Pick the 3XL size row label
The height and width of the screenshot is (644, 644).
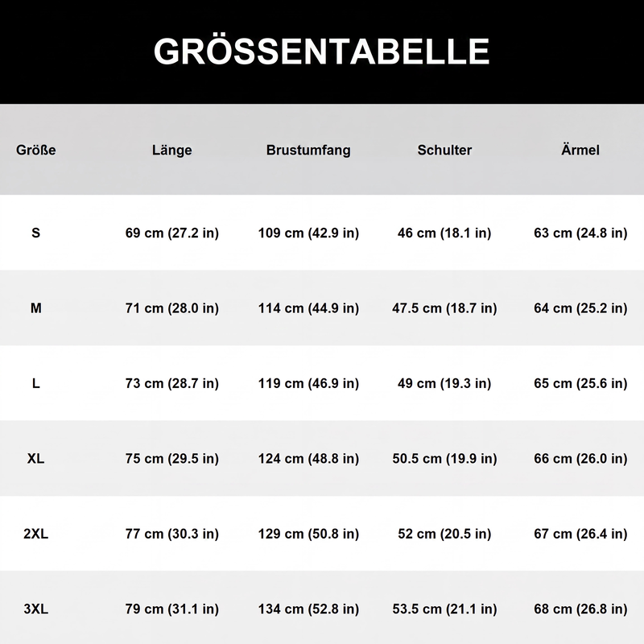coord(35,609)
